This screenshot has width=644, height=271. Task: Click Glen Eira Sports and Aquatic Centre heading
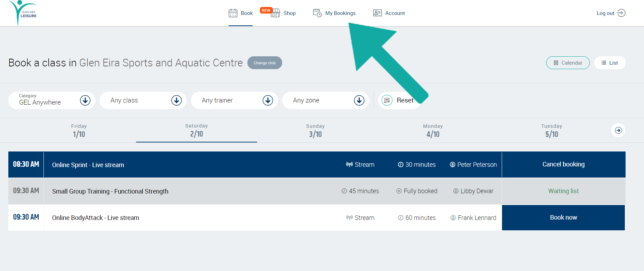(x=161, y=63)
